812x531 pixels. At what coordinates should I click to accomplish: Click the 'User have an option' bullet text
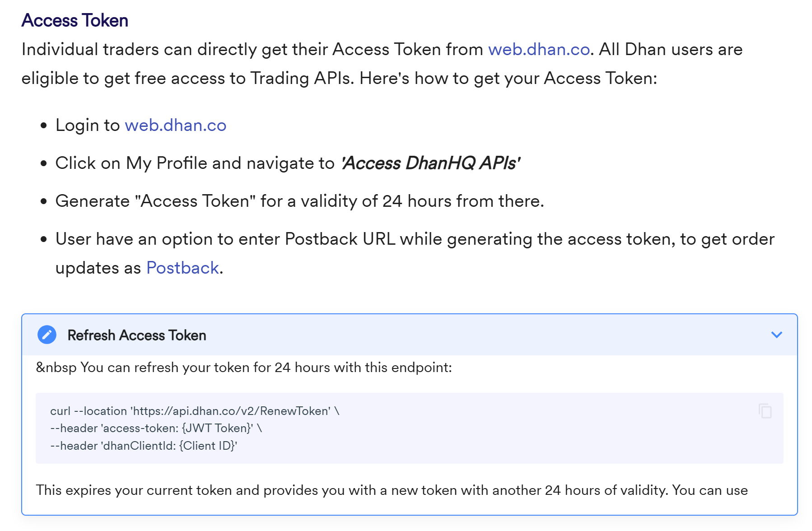pyautogui.click(x=415, y=239)
